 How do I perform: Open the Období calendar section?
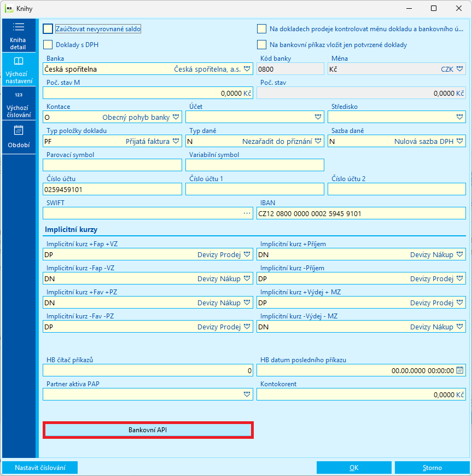pyautogui.click(x=19, y=137)
